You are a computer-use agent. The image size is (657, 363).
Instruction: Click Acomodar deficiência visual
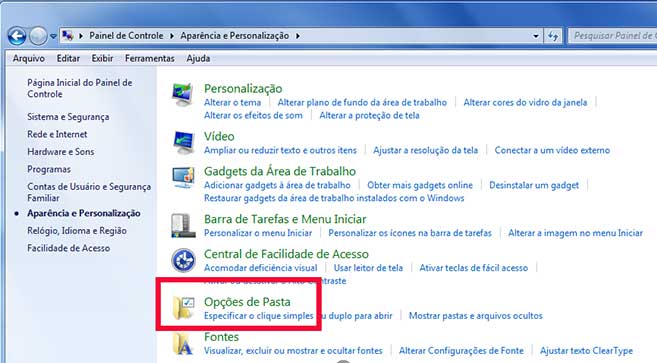click(x=260, y=268)
